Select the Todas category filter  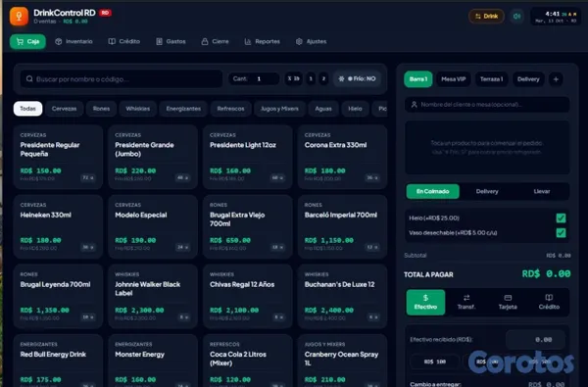(27, 109)
